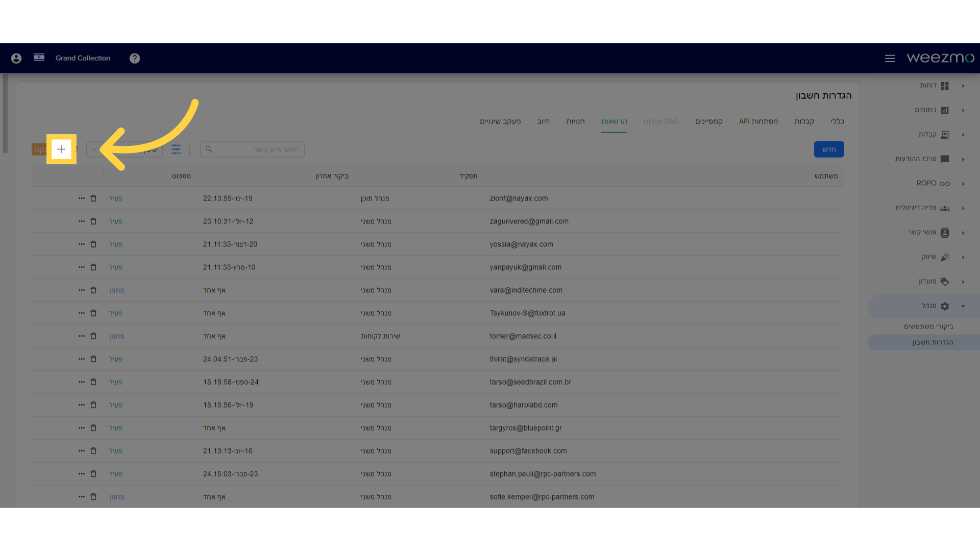Open more options for support@facebook.com row
Viewport: 980px width, 551px height.
pos(82,450)
